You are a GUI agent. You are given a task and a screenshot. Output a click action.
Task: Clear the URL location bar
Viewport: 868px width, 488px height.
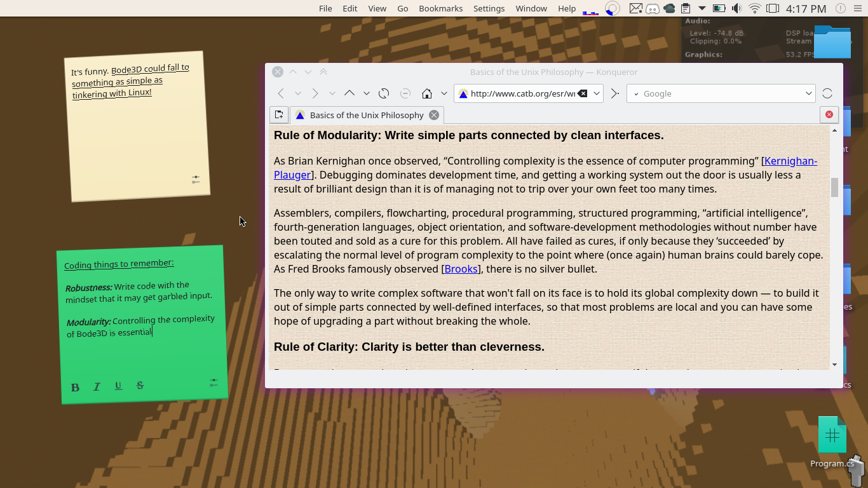point(582,93)
